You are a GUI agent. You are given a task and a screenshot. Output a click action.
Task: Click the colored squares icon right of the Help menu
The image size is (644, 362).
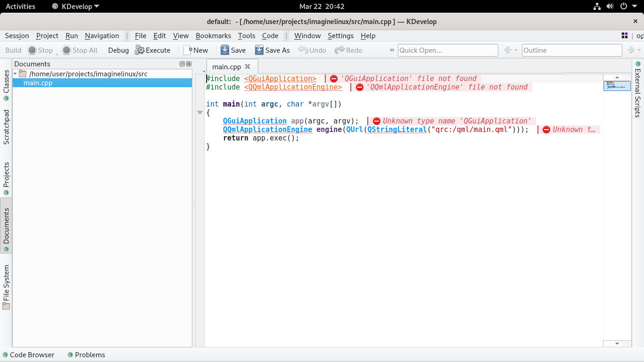[625, 35]
